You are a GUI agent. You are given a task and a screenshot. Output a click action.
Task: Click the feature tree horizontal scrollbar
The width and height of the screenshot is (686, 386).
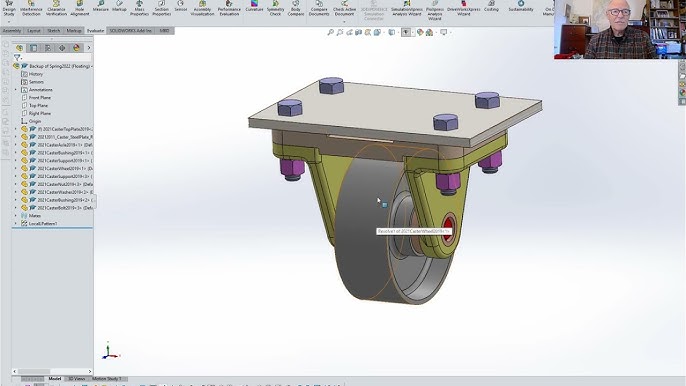52,371
